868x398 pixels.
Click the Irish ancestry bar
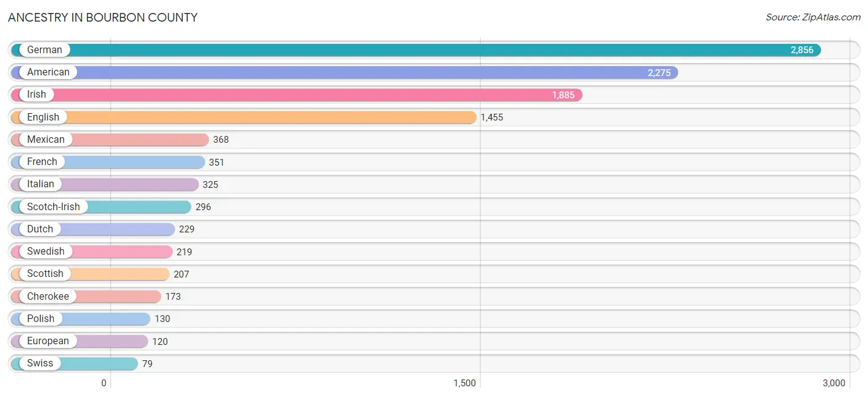[x=297, y=95]
